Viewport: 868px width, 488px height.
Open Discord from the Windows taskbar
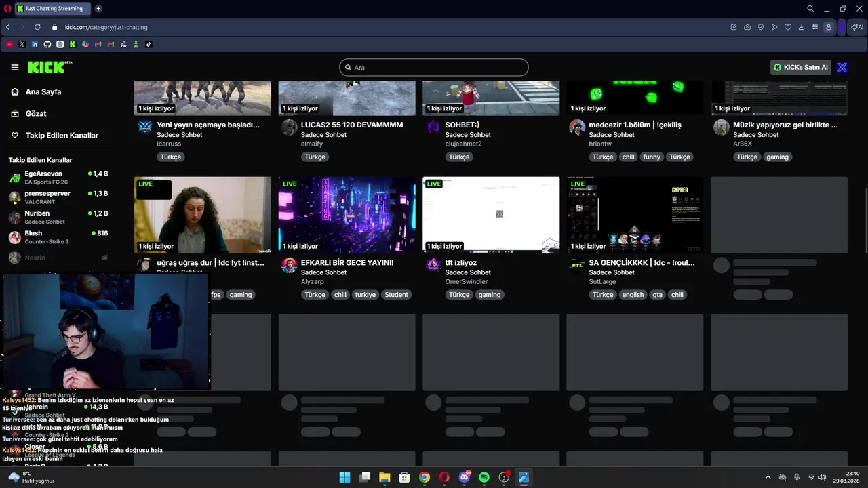465,477
